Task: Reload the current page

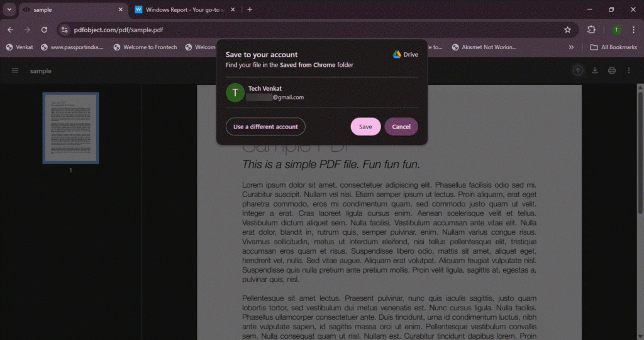Action: click(44, 30)
